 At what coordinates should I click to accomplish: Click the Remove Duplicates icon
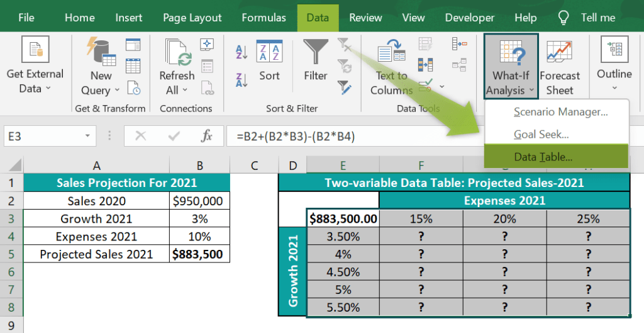tap(426, 65)
